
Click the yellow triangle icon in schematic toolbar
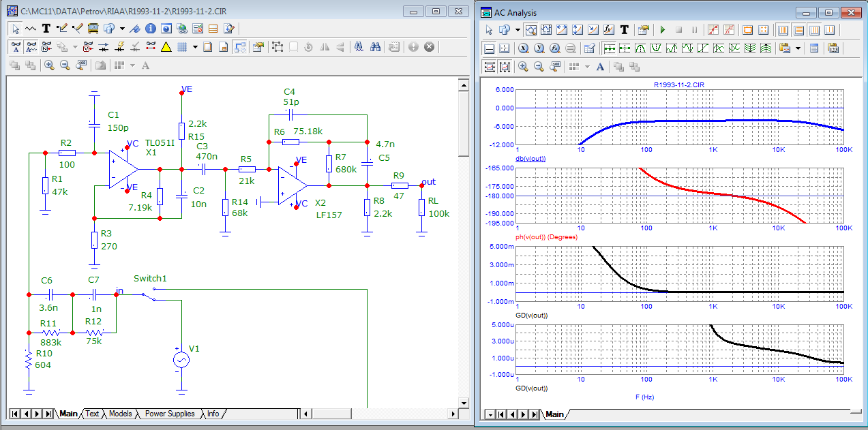pyautogui.click(x=166, y=47)
